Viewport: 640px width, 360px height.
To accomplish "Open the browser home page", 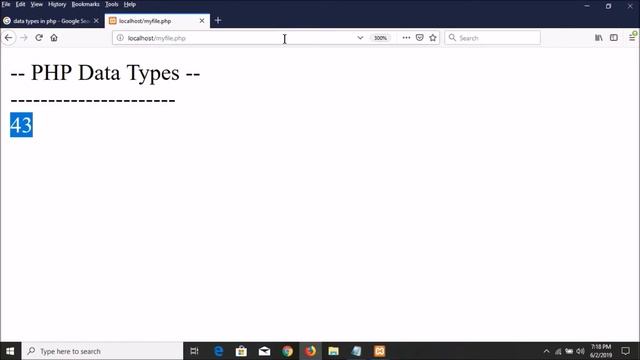I will pos(54,38).
